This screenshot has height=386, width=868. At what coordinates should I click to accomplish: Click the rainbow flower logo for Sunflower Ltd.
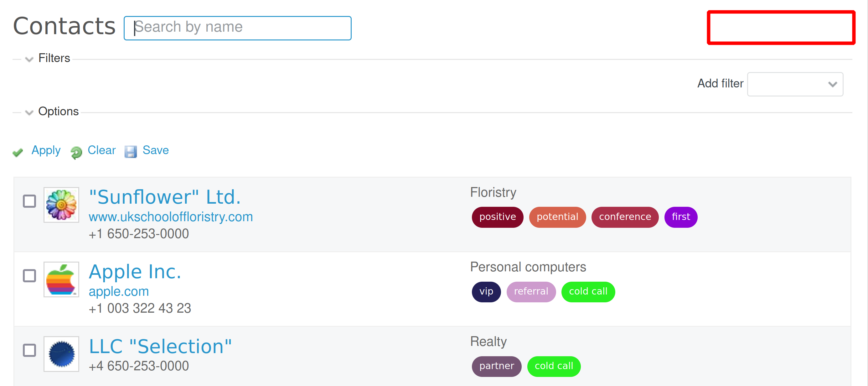click(61, 205)
